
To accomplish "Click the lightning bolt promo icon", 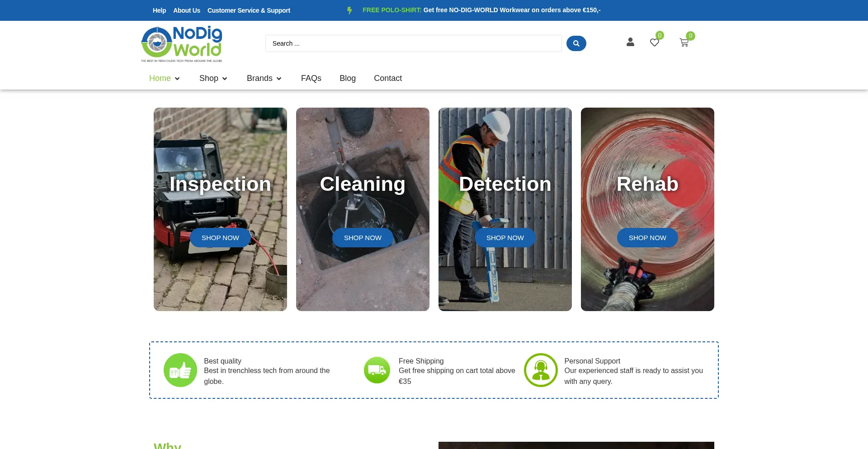I will coord(349,10).
